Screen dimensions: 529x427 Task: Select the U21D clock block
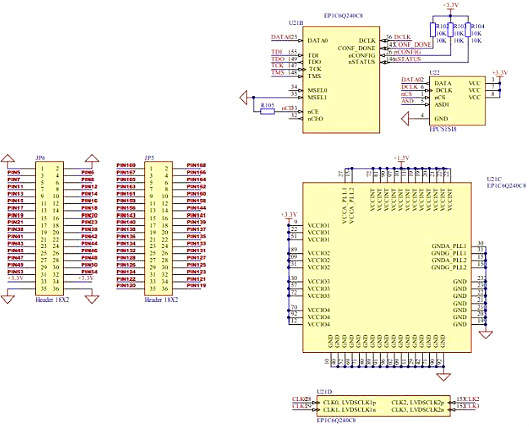tap(384, 406)
